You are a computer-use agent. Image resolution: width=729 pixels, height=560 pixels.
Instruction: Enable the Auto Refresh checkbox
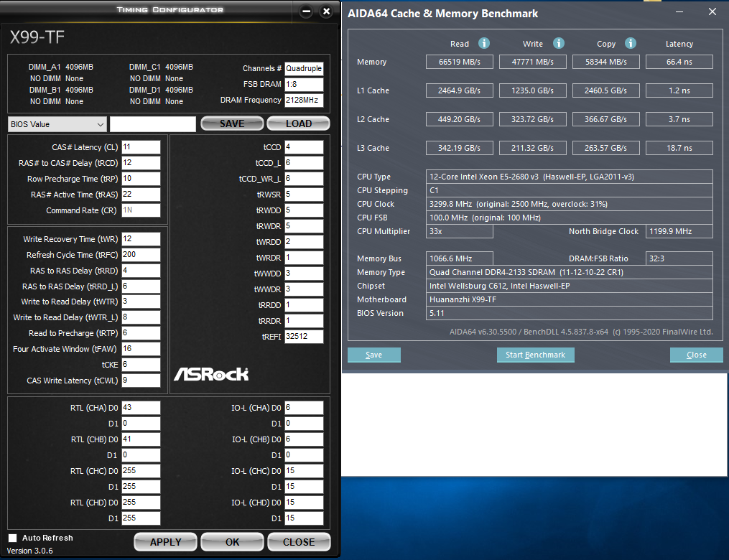[x=12, y=538]
